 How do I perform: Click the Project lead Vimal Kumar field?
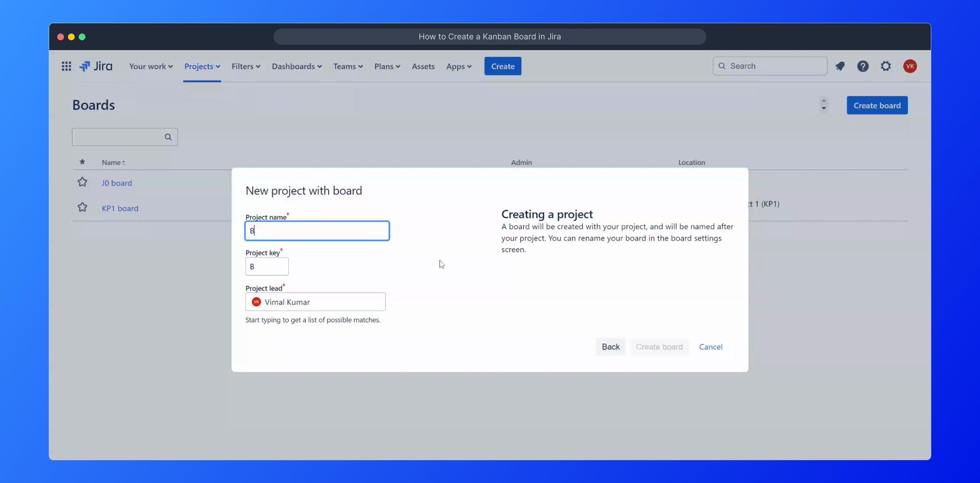coord(315,302)
